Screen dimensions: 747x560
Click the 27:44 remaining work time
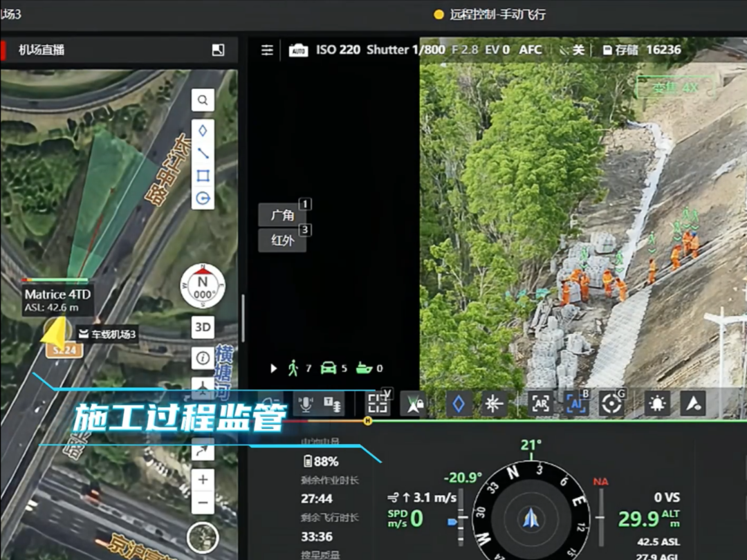tap(317, 498)
